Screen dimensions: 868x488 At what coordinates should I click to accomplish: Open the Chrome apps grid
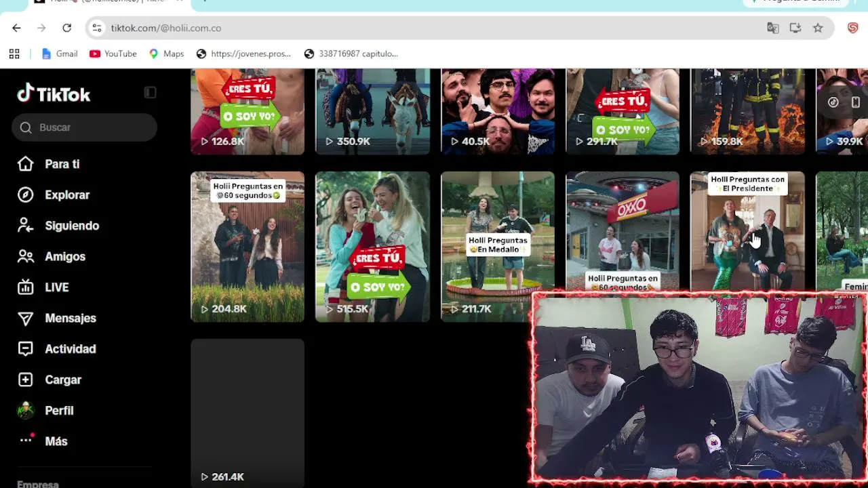coord(14,54)
